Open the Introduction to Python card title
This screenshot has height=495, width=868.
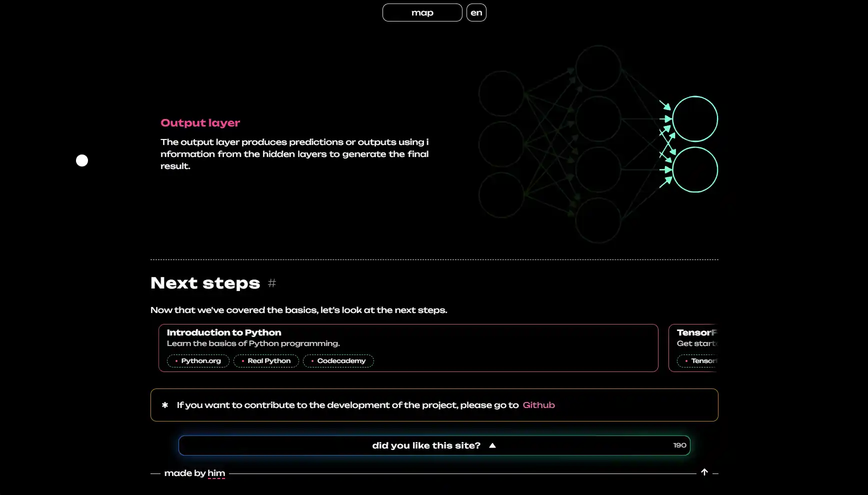pyautogui.click(x=224, y=332)
